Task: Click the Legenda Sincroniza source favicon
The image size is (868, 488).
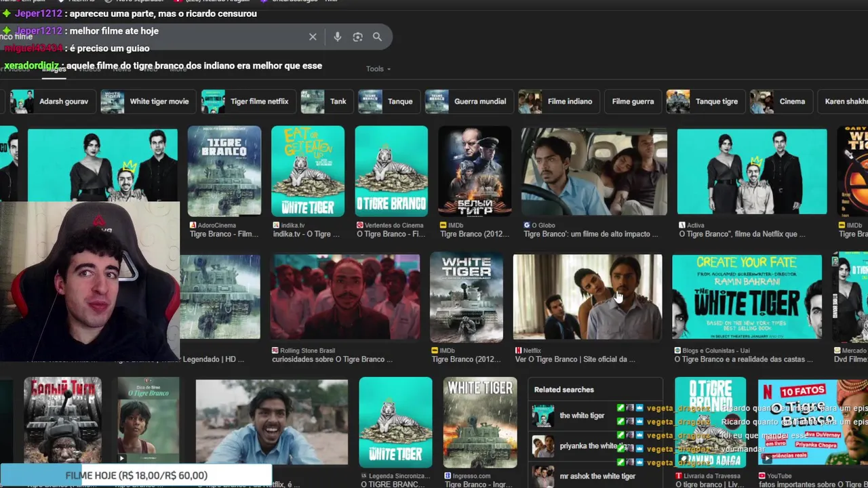Action: point(364,476)
